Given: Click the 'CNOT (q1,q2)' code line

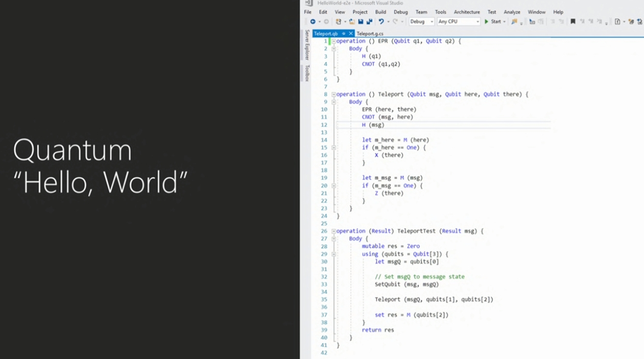Looking at the screenshot, I should [x=380, y=64].
